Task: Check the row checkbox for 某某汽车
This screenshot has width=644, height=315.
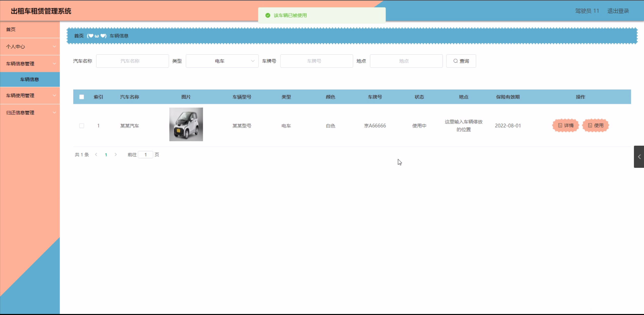Action: 82,126
